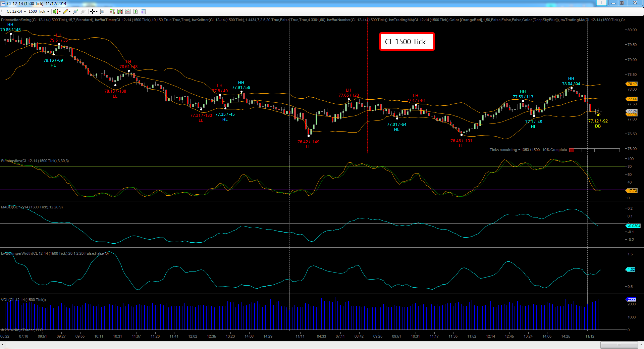644x349 pixels.
Task: Open the Strategies dollar-sign icon
Action: tap(136, 11)
